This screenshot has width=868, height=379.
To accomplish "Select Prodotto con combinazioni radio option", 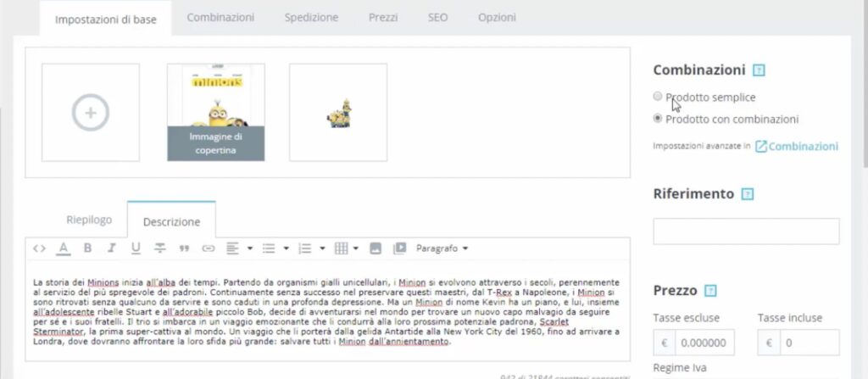I will pos(658,119).
